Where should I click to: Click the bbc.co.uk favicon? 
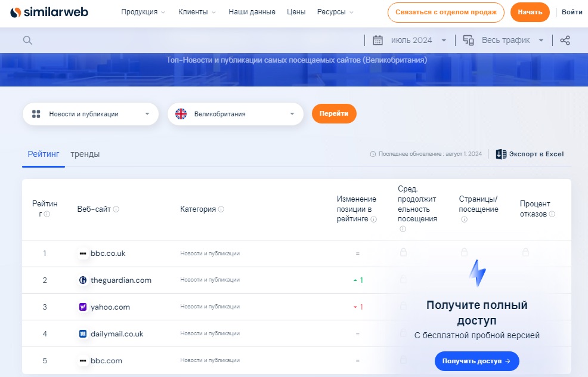pos(82,254)
